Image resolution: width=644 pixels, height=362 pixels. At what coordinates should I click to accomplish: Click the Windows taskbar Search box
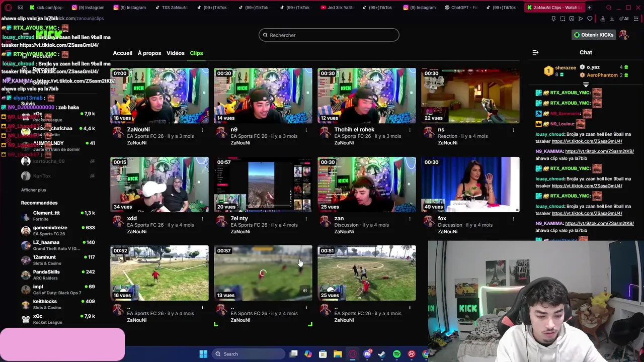point(249,354)
